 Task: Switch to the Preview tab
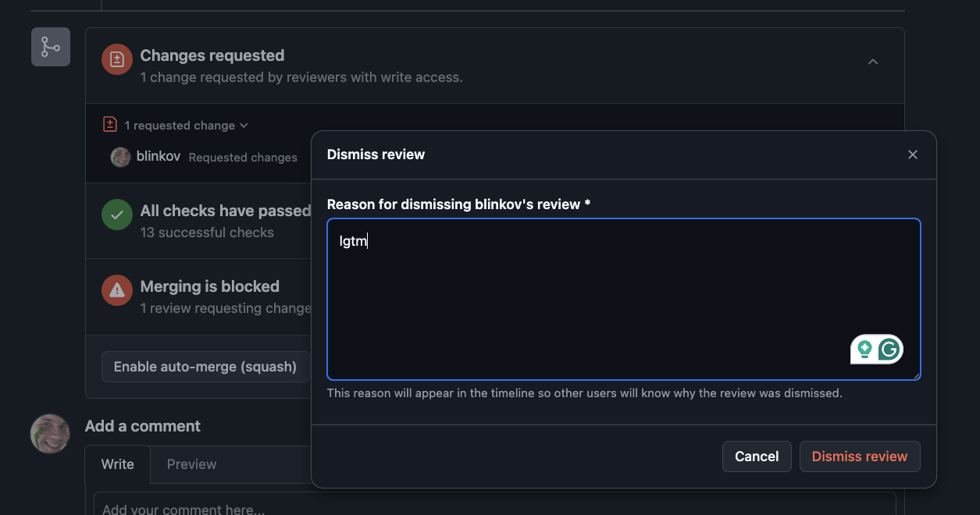pos(191,463)
